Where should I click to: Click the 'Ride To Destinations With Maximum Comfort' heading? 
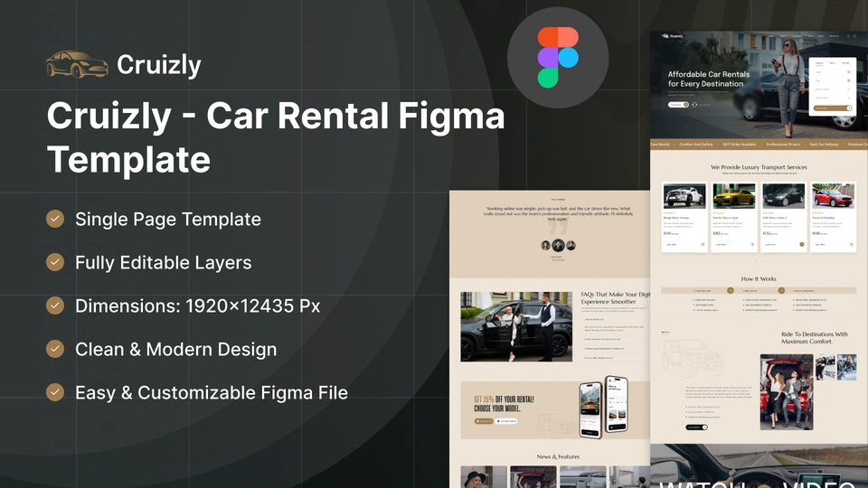tap(815, 337)
